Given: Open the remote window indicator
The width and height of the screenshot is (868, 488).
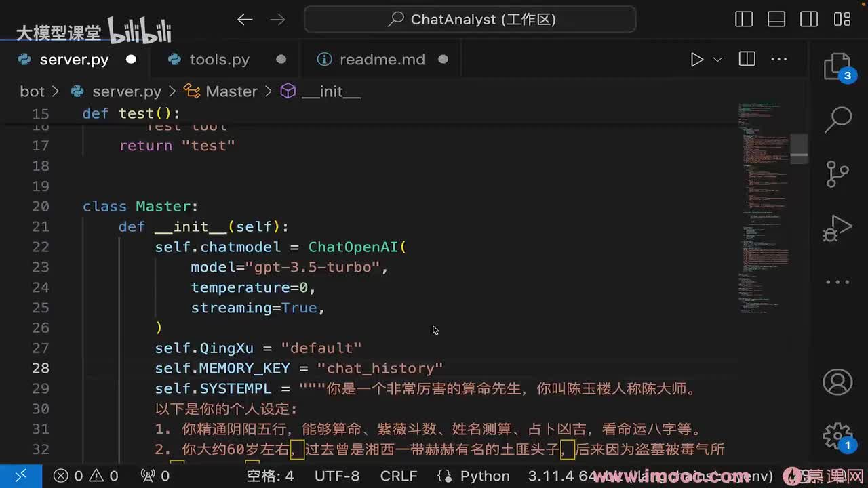Looking at the screenshot, I should [x=20, y=476].
